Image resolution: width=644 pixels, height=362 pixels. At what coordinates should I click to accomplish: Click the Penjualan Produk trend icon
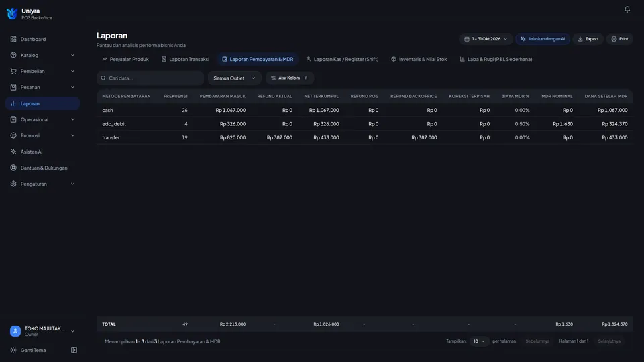click(x=105, y=59)
